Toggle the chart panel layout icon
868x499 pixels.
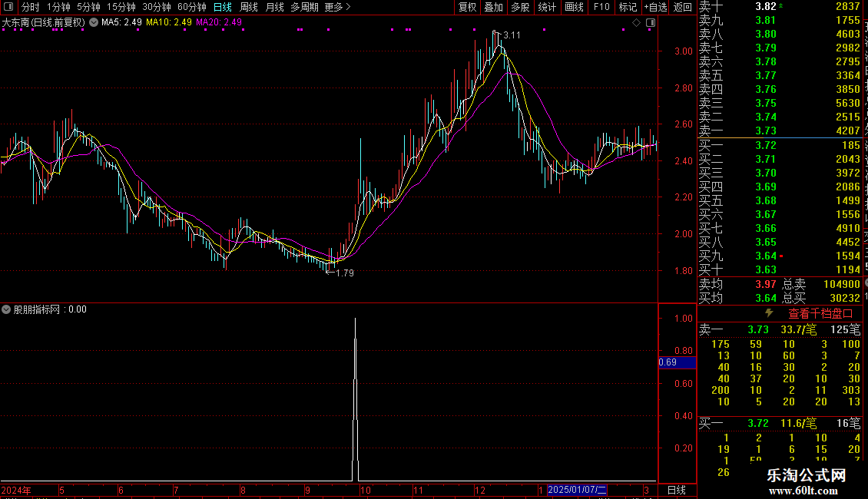[x=651, y=23]
